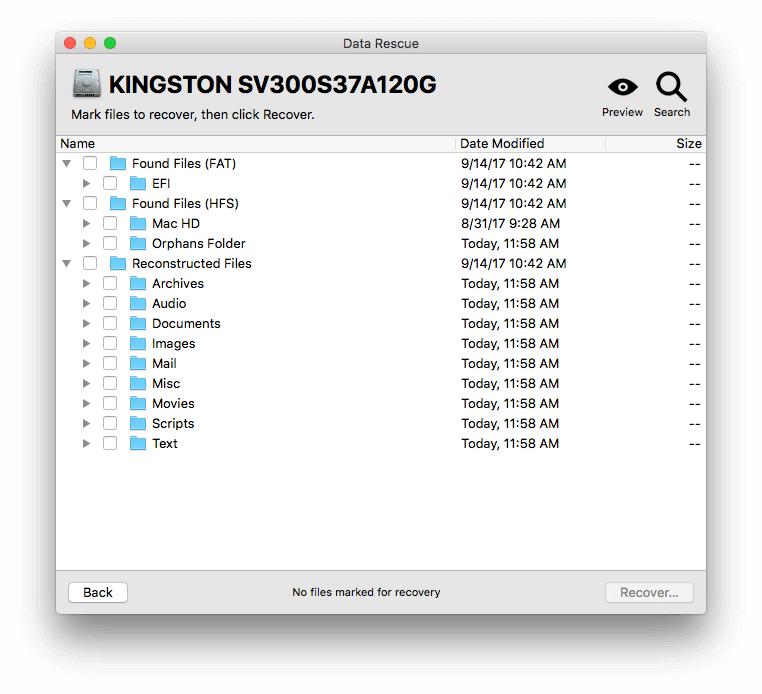Screen dimensions: 762x694
Task: Mark Found Files (HFS) checkbox
Action: [90, 203]
